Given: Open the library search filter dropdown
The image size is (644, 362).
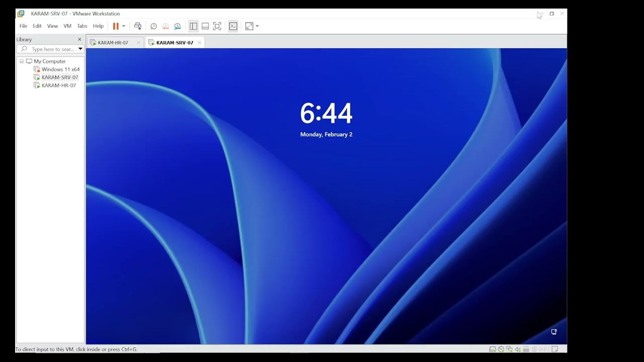Looking at the screenshot, I should tap(80, 49).
